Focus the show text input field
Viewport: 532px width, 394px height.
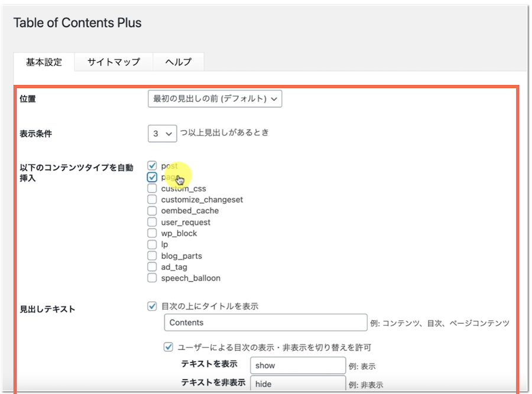click(x=297, y=365)
